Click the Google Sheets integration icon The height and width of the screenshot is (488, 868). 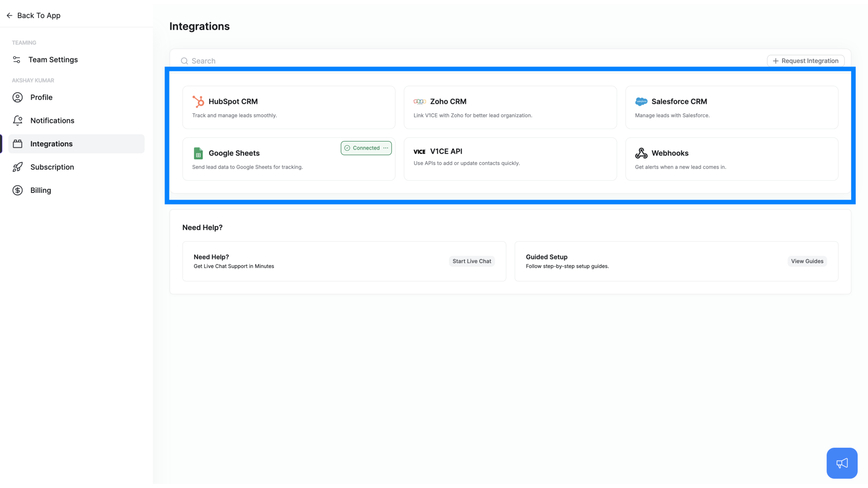click(198, 153)
